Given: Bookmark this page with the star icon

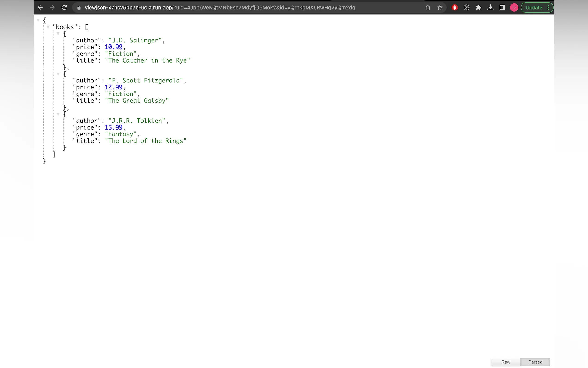Looking at the screenshot, I should [440, 8].
